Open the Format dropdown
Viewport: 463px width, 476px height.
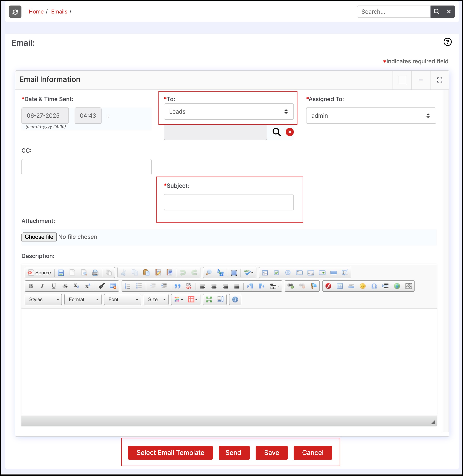click(x=83, y=299)
